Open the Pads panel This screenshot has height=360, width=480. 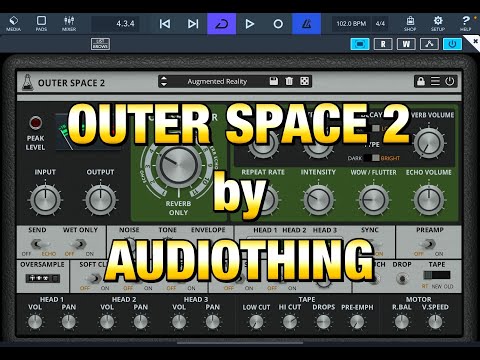pyautogui.click(x=41, y=24)
